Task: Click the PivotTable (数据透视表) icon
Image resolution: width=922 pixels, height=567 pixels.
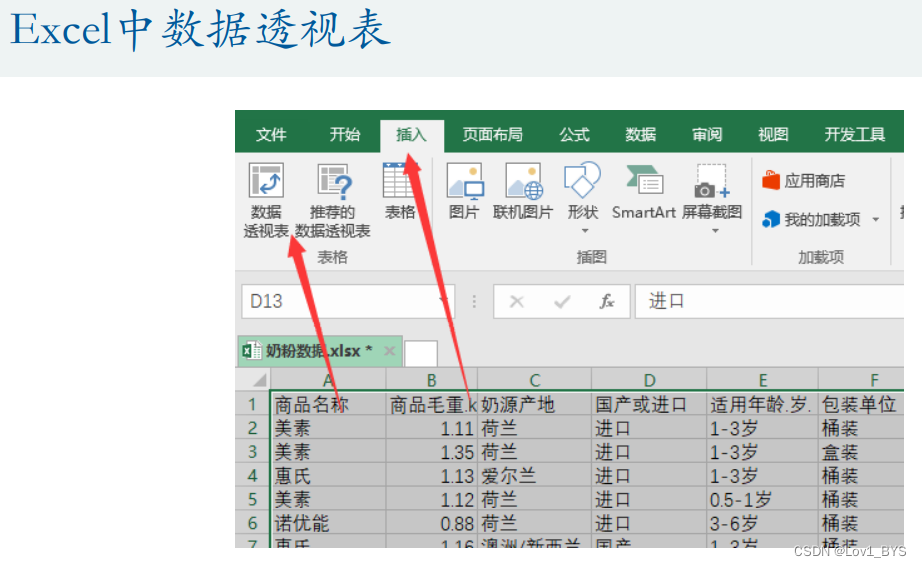Action: tap(266, 180)
